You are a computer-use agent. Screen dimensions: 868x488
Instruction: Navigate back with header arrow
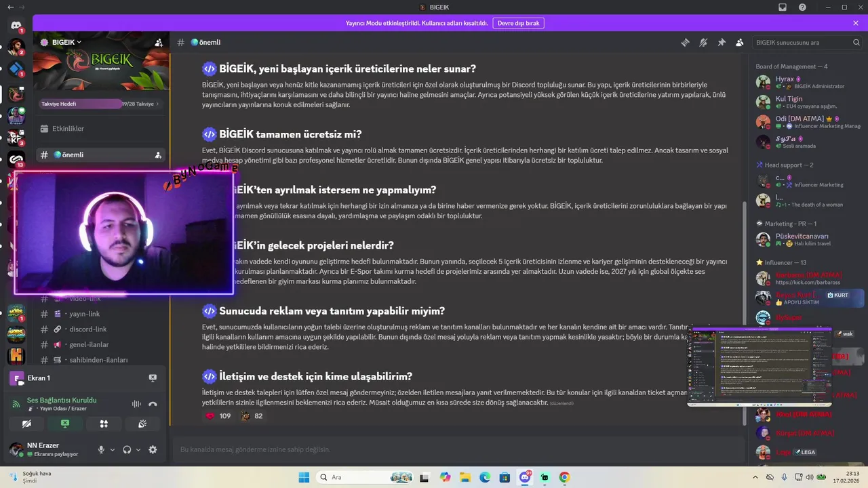pyautogui.click(x=10, y=7)
